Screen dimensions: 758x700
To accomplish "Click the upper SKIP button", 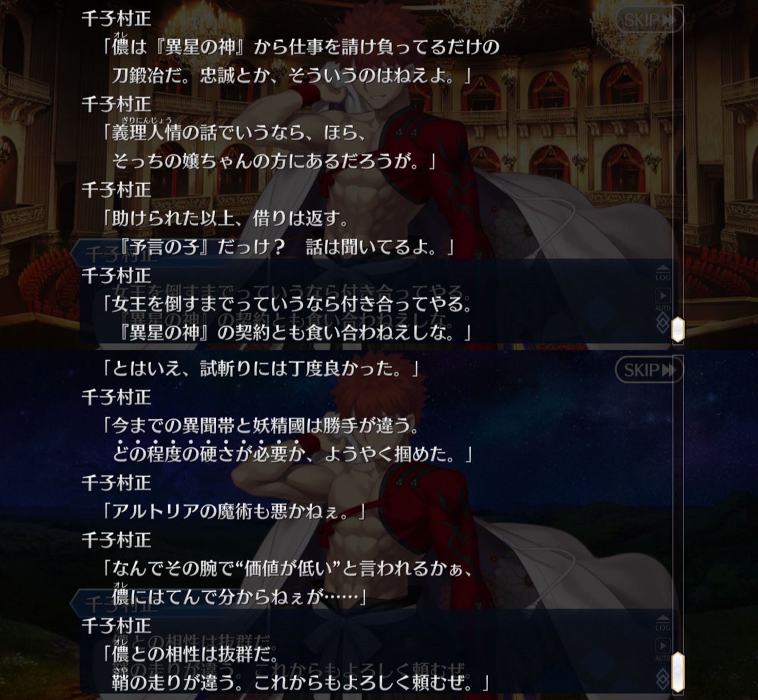I will pyautogui.click(x=649, y=19).
